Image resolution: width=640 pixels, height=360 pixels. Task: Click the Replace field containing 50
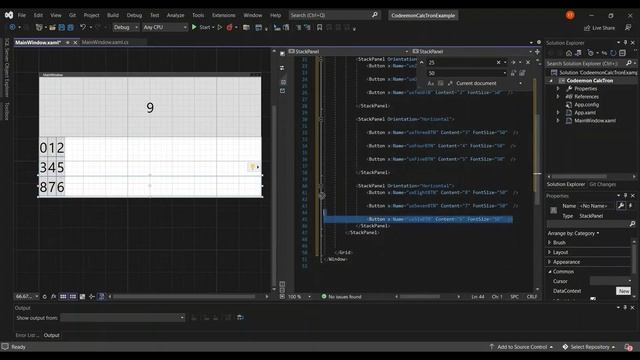[466, 73]
